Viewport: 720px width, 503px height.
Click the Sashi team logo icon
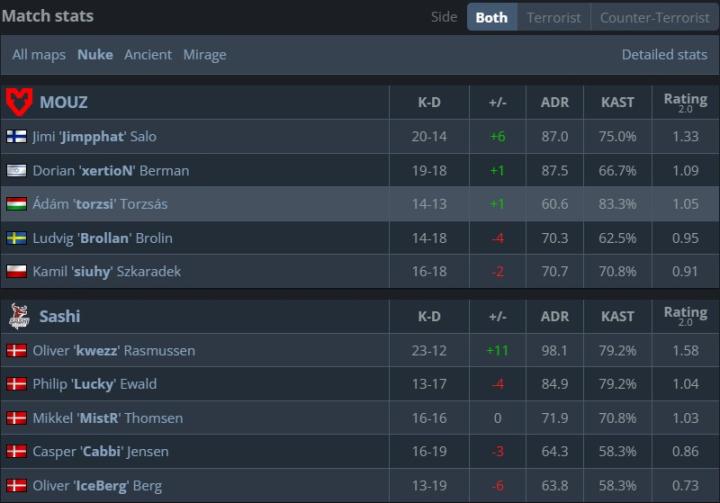click(19, 316)
